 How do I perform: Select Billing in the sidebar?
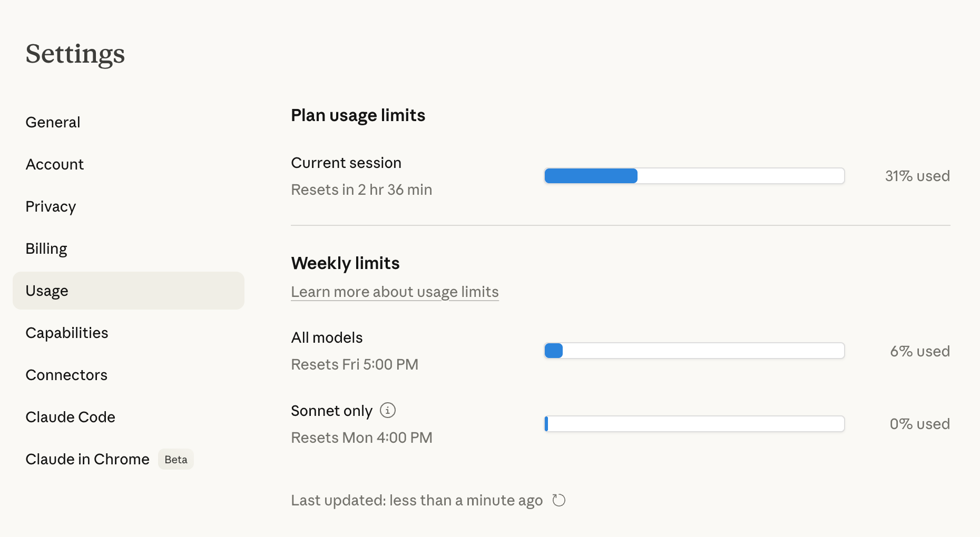click(46, 248)
